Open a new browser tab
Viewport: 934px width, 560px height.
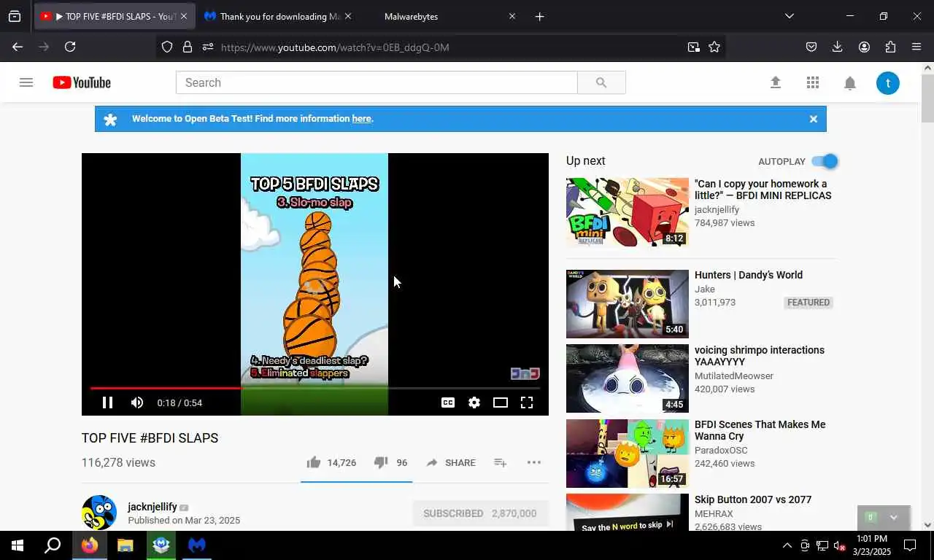pos(539,16)
